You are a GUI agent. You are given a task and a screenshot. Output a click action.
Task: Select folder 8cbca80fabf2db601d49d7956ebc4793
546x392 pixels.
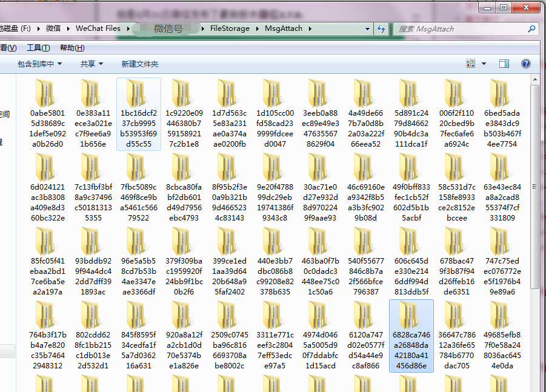point(184,188)
